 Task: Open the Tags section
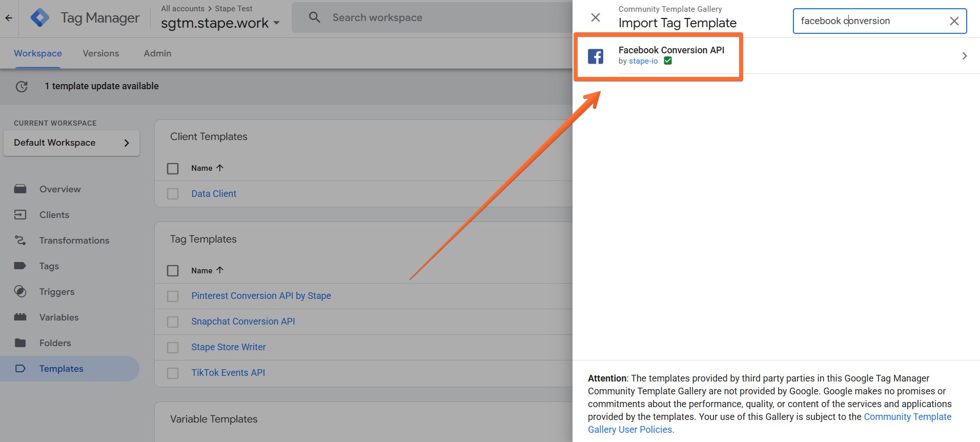coord(49,266)
